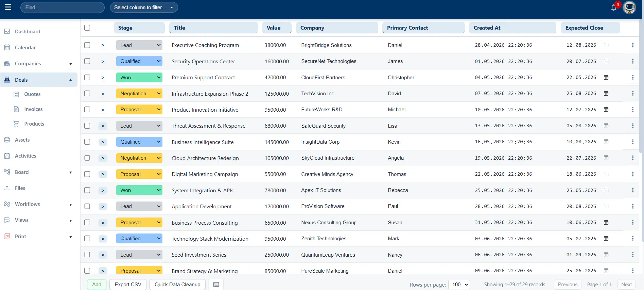Open row actions menu for Executive Coaching Program
Screen dimensions: 644x290
tap(633, 45)
